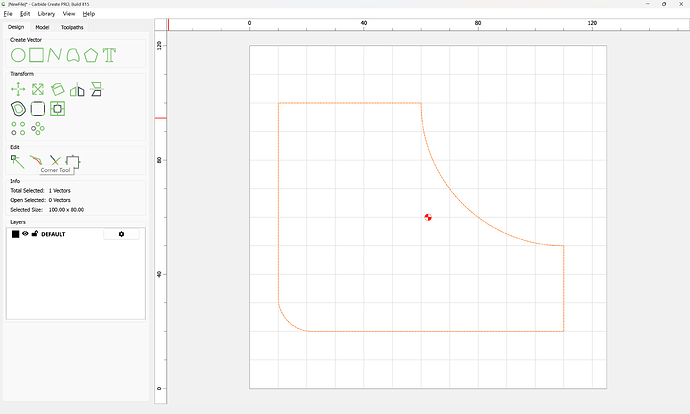Open the File menu
This screenshot has width=690, height=414.
click(x=8, y=14)
